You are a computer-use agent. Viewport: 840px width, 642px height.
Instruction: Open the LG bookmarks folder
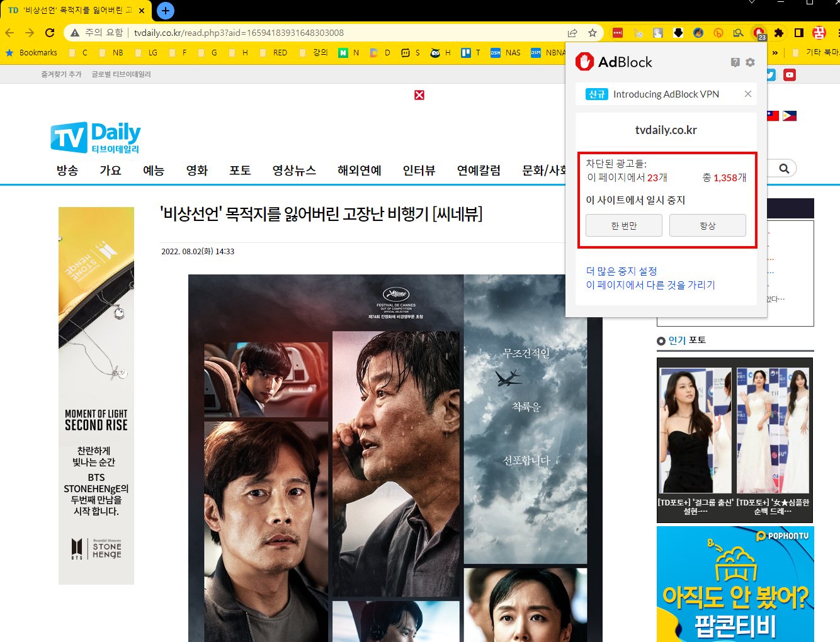coord(147,53)
